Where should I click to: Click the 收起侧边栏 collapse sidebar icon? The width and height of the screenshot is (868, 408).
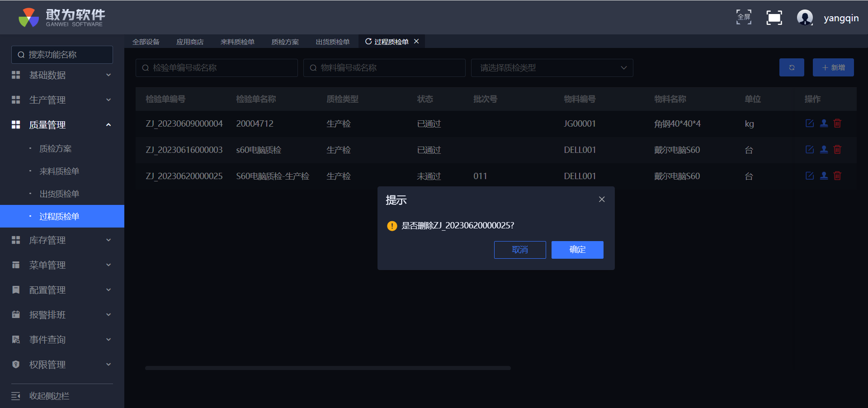[x=16, y=396]
